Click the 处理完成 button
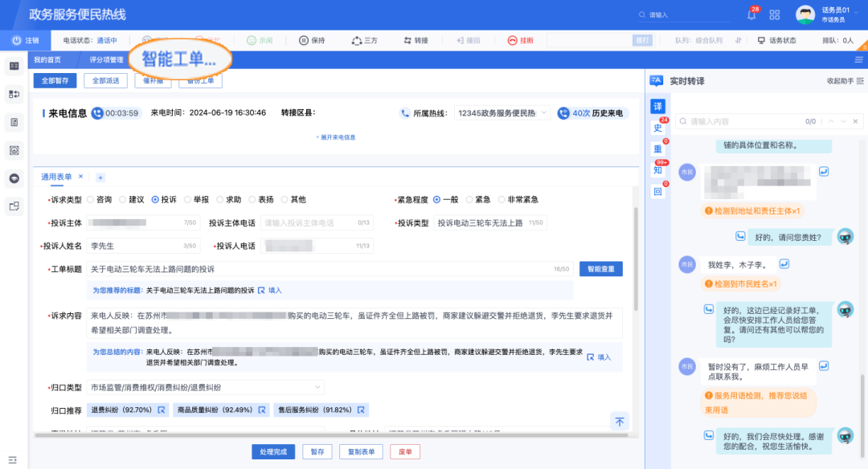The image size is (868, 469). 273,452
